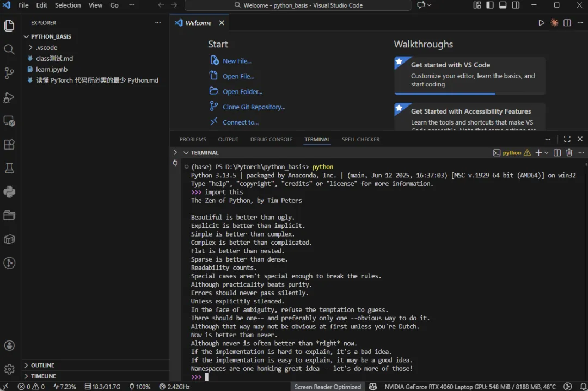This screenshot has width=588, height=391.
Task: Open the Selection menu
Action: coord(68,5)
